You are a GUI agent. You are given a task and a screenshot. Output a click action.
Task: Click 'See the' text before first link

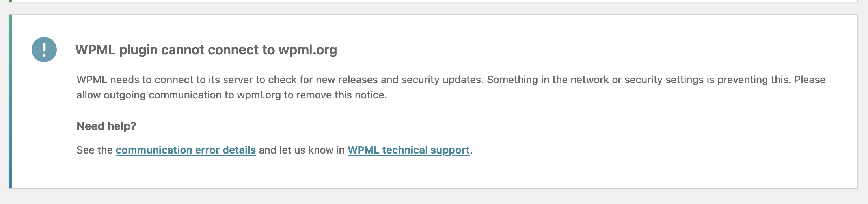pos(95,150)
